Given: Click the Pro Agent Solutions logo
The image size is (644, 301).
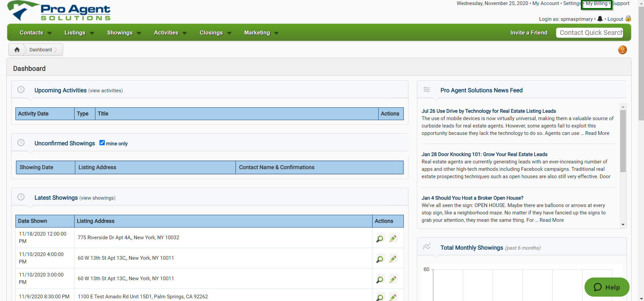Looking at the screenshot, I should pyautogui.click(x=59, y=11).
